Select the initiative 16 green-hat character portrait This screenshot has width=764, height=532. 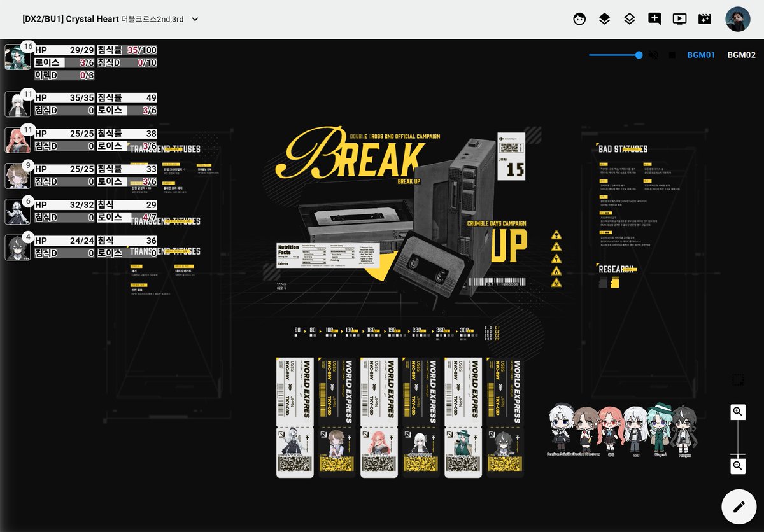click(x=17, y=57)
